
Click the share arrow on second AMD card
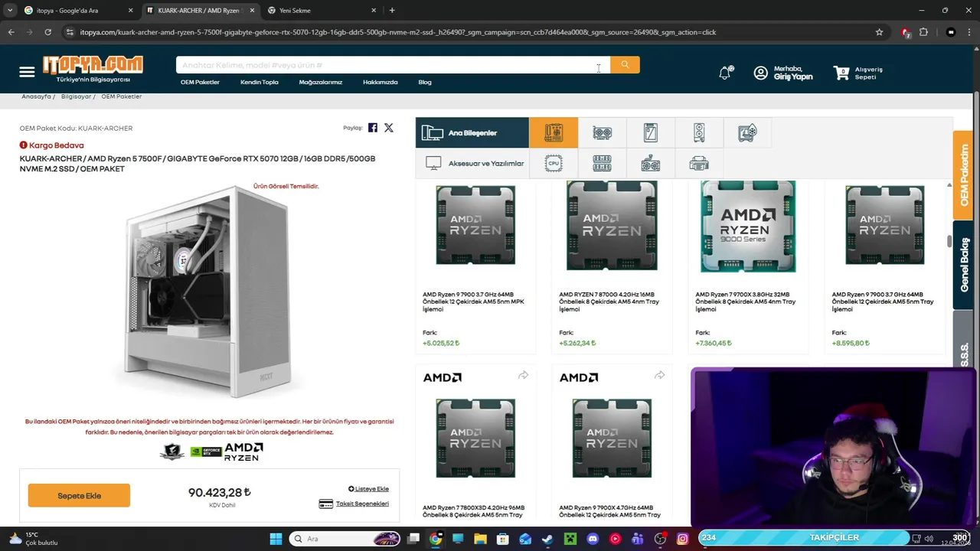[659, 375]
